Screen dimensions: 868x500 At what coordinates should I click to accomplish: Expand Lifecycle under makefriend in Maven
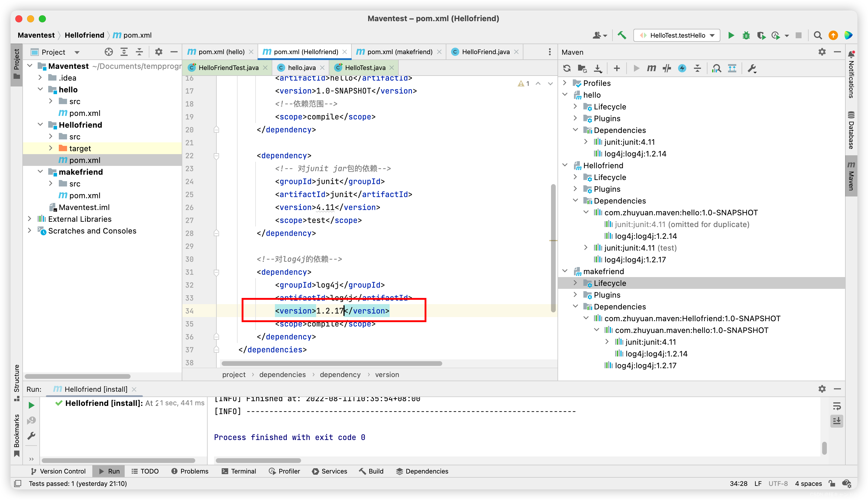[x=575, y=283]
